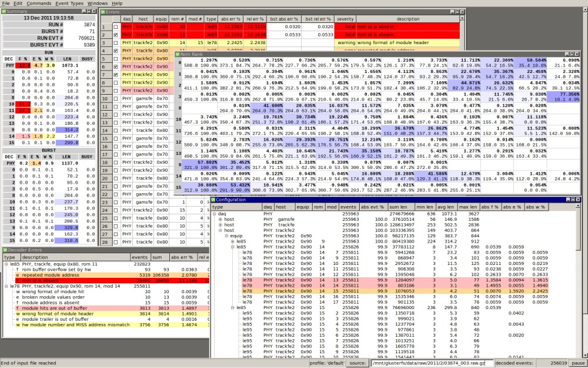This screenshot has width=588, height=368.
Task: Click the Configuration window vertical scrollbar
Action: pyautogui.click(x=579, y=280)
